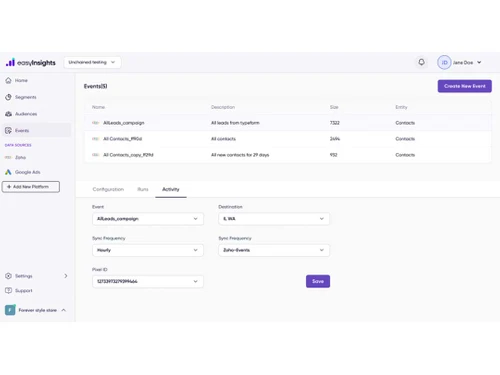
Task: Click the Entity column header
Action: click(401, 107)
